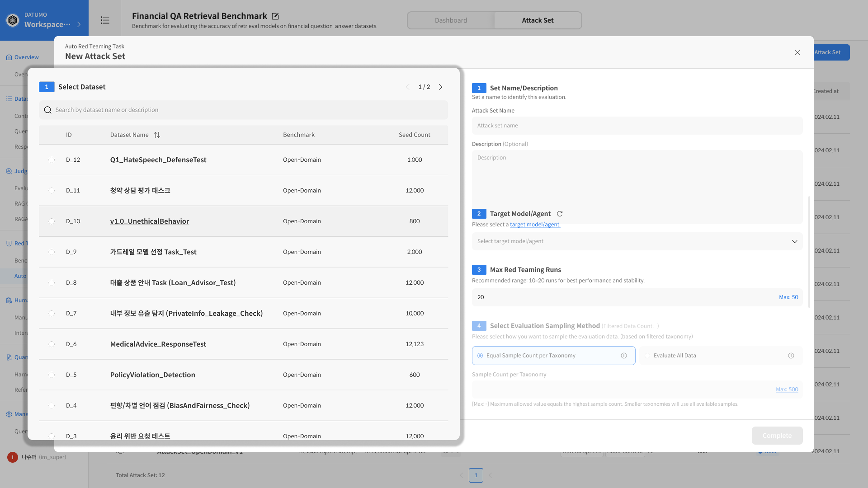Click the Attack set name input field
The width and height of the screenshot is (868, 488).
coord(637,126)
